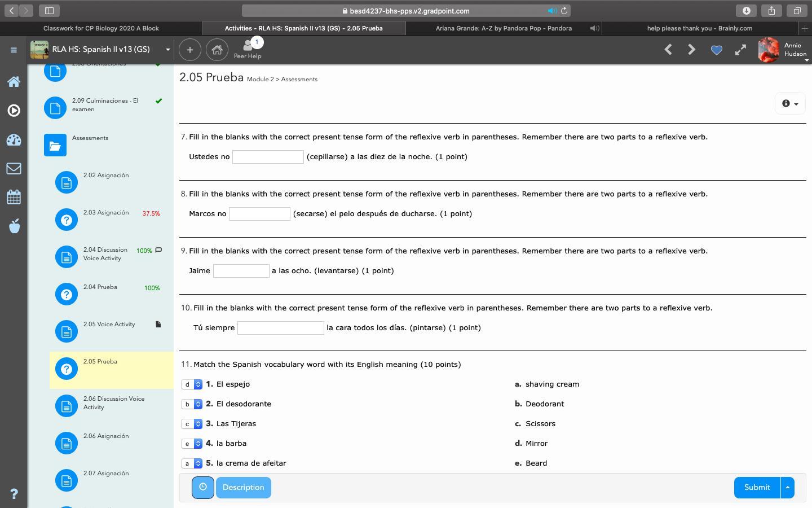Submit the quiz
Viewport: 812px width, 508px height.
757,488
